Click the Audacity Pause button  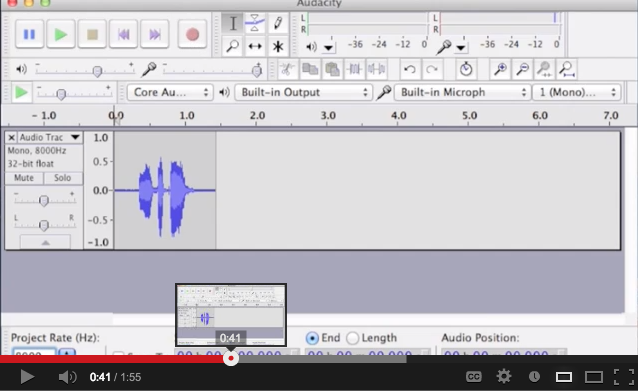(29, 34)
